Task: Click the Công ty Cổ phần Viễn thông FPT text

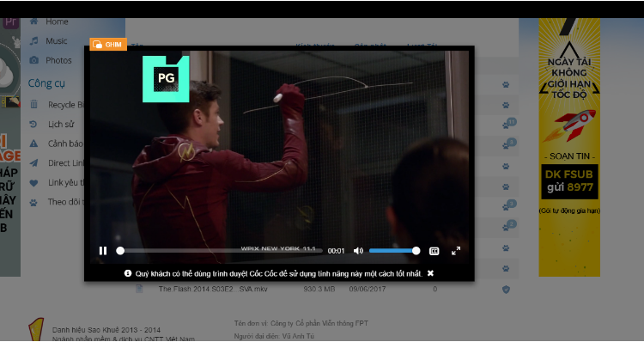Action: tap(319, 323)
